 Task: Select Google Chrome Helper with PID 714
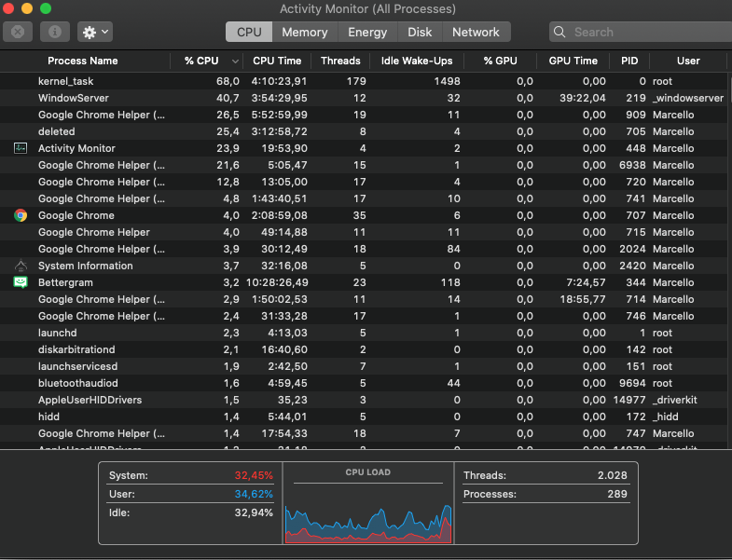pos(364,300)
